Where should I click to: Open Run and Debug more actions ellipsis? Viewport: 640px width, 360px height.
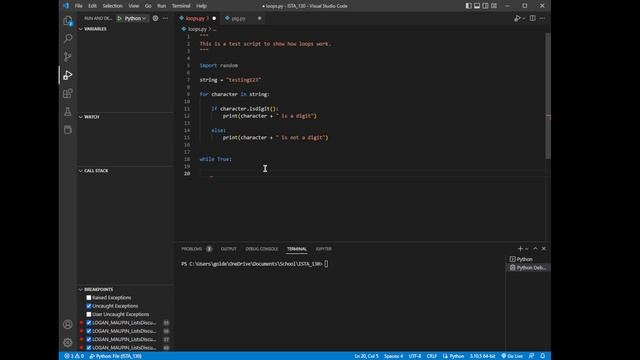[x=165, y=18]
